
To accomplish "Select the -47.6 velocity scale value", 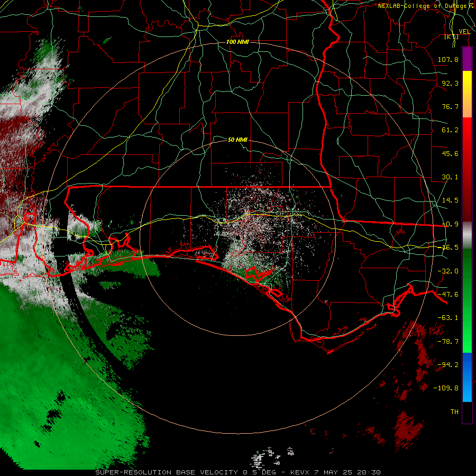I will (448, 295).
